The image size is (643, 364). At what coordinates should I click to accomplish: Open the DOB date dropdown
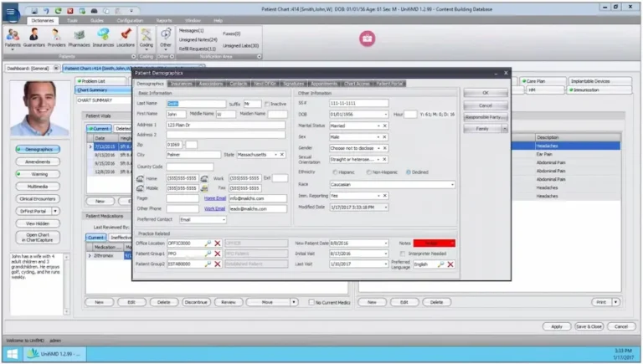click(x=385, y=115)
